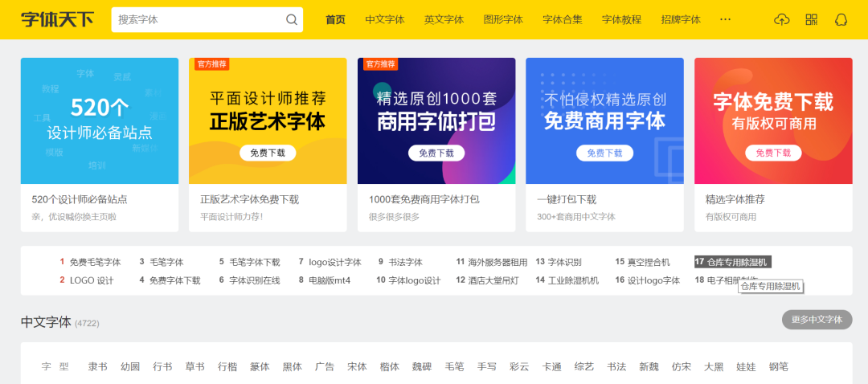Open the 520个设计师必备站点 title link
Image resolution: width=868 pixels, height=384 pixels.
tap(80, 200)
